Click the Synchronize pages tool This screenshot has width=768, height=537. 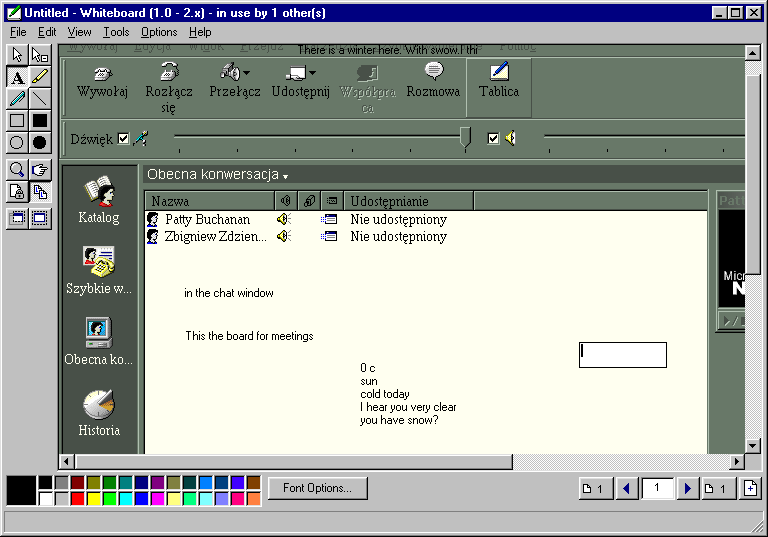[x=40, y=192]
